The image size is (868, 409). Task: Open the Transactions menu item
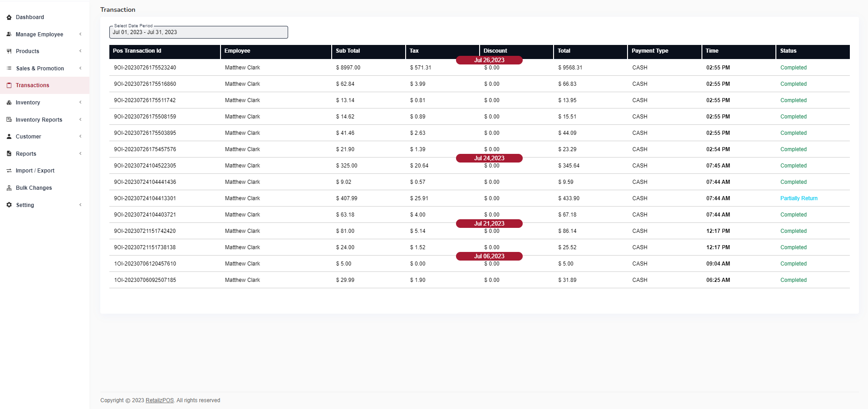(32, 85)
